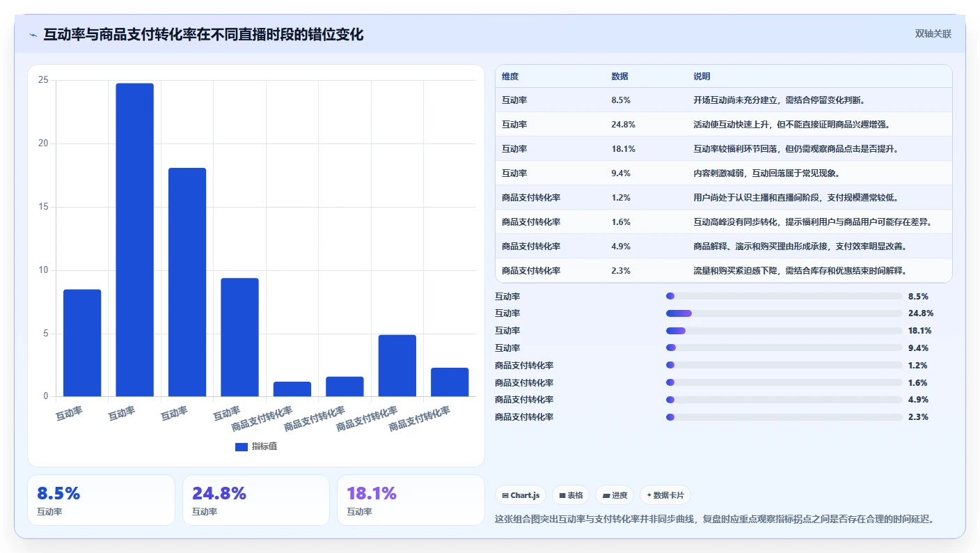Screen dimensions: 980x553
Task: Click the tallest 商品支付转化率 bar in the chart
Action: pos(397,366)
